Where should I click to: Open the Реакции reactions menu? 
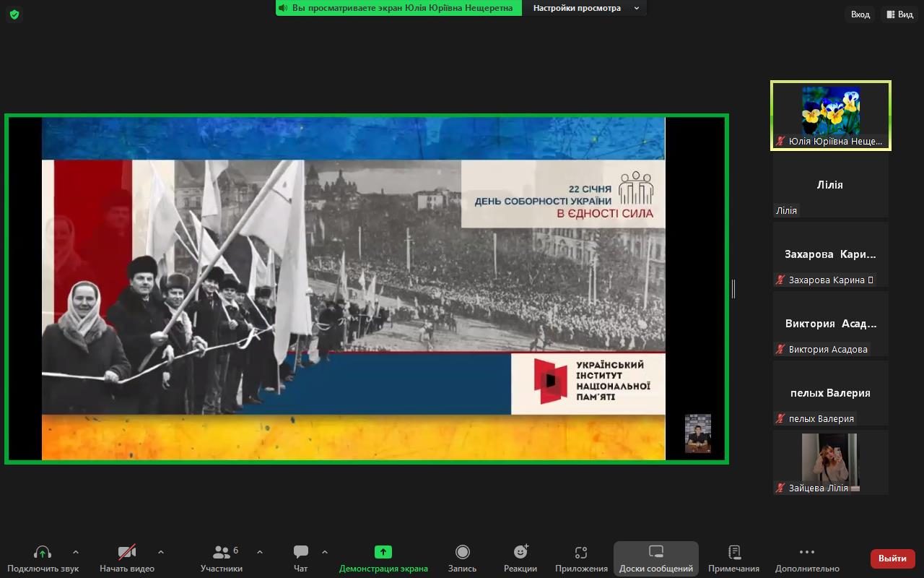point(520,553)
